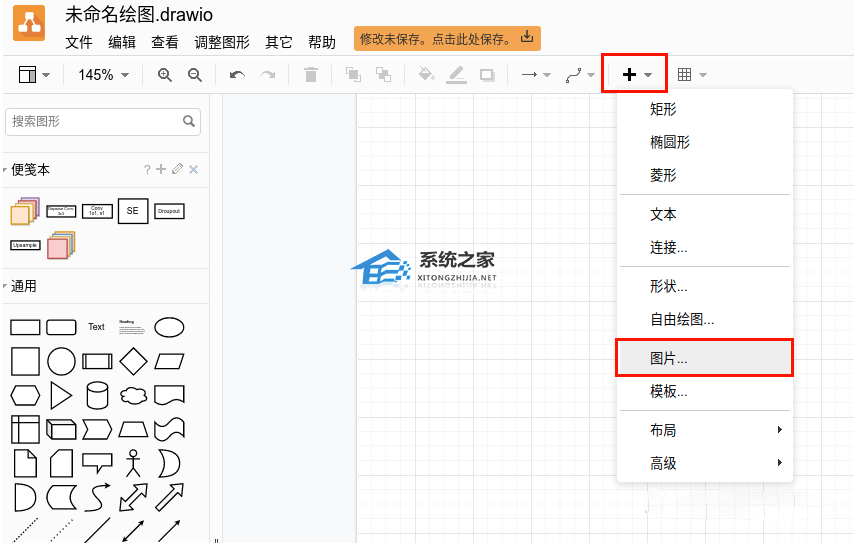Click the send to back icon

pos(383,75)
